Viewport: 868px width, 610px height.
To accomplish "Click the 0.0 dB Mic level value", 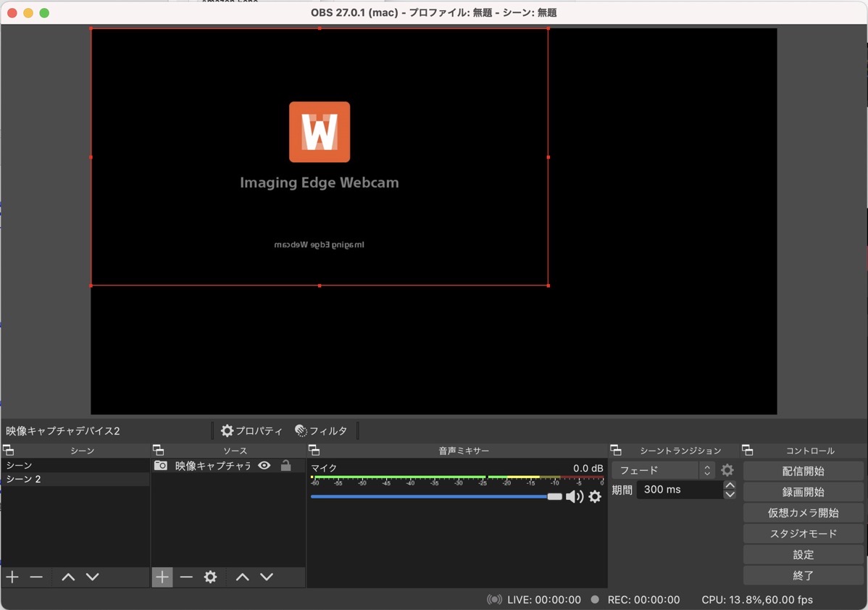I will pyautogui.click(x=588, y=468).
